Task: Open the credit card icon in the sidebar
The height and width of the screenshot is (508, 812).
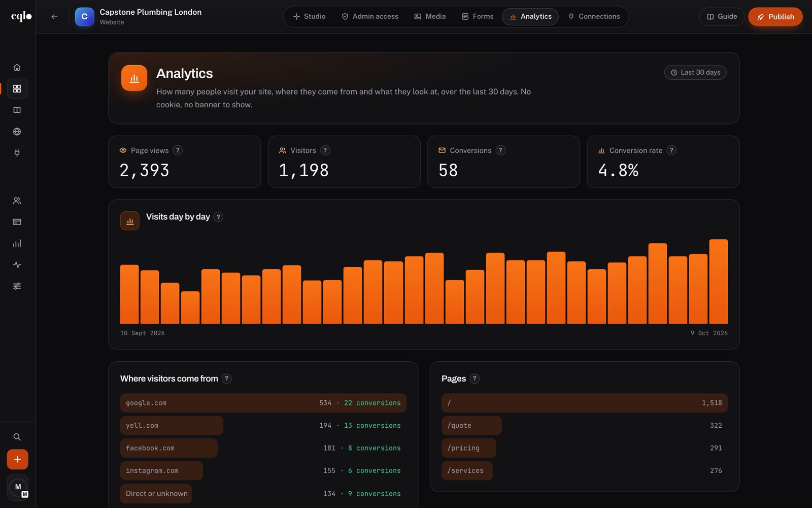Action: [17, 222]
